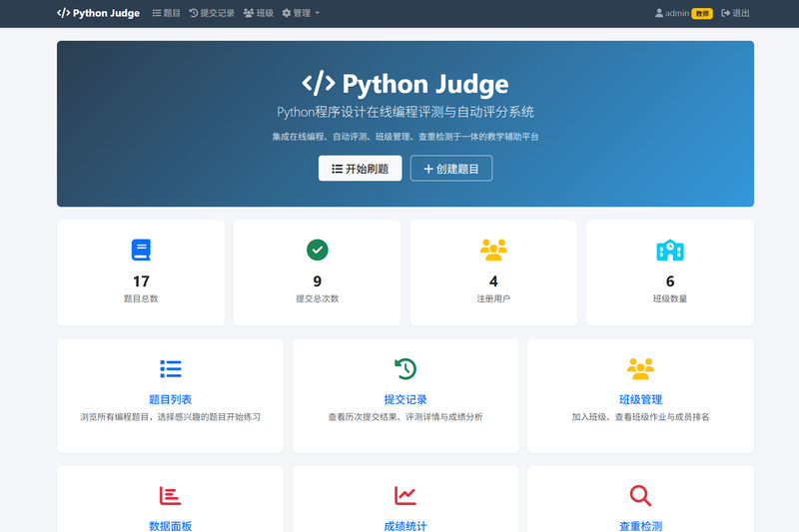The image size is (799, 532).
Task: Click the gear icon in 管理 nav item
Action: pyautogui.click(x=287, y=13)
